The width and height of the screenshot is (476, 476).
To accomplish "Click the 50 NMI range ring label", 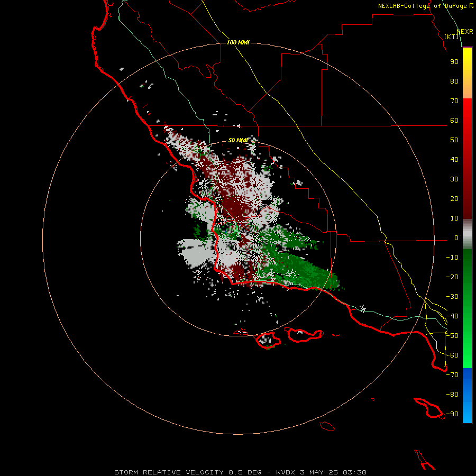I will (238, 140).
